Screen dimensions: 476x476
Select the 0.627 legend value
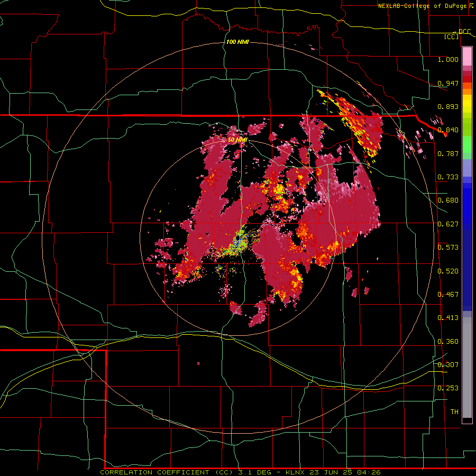(x=448, y=224)
